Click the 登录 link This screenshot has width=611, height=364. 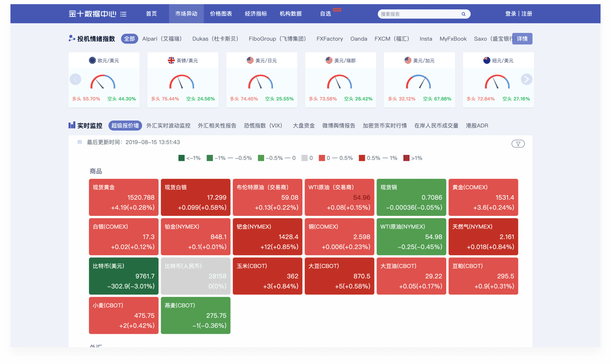click(511, 14)
